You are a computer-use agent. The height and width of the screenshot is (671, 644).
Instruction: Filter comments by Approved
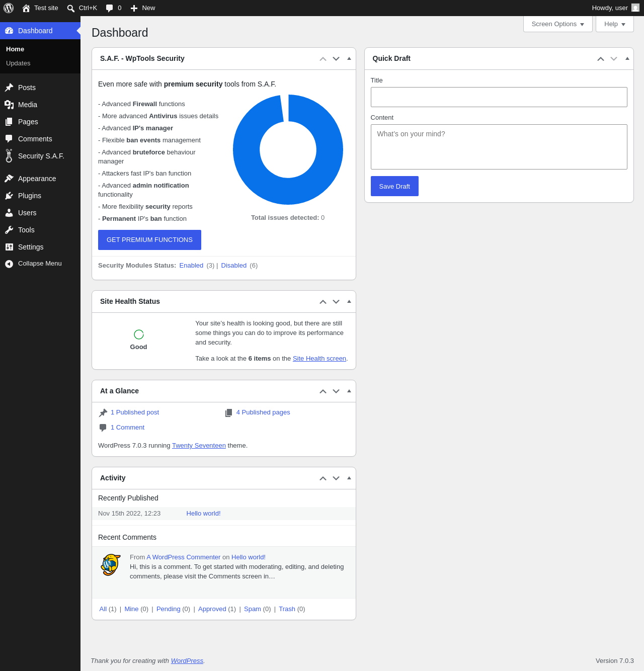click(212, 609)
